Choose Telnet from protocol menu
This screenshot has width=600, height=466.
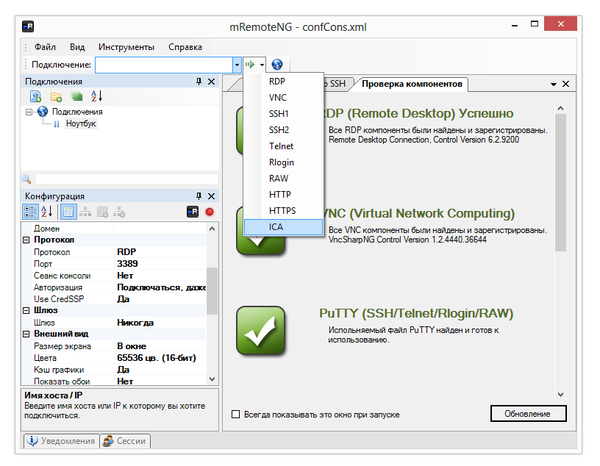pos(284,146)
